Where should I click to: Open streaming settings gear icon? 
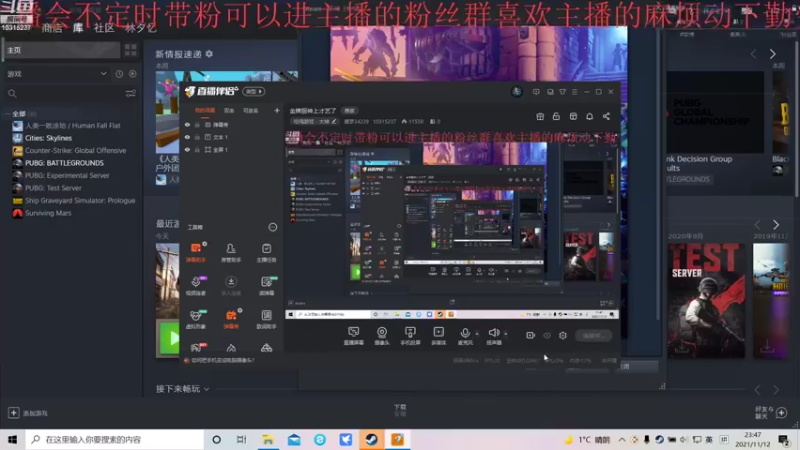click(563, 335)
